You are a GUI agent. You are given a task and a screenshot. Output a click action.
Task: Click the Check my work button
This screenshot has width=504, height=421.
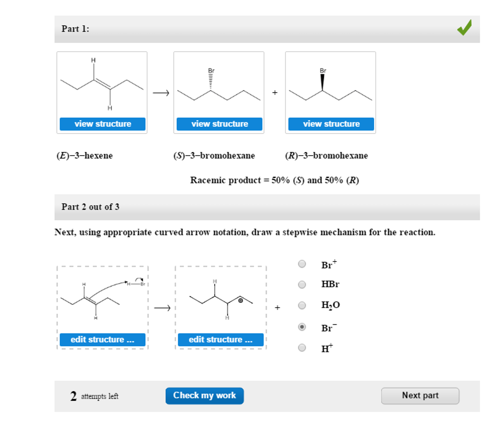205,395
